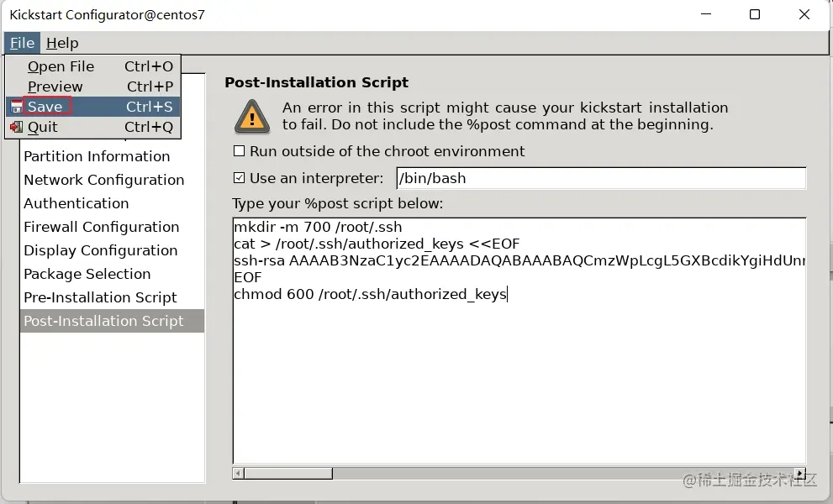
Task: Open the File menu
Action: pos(23,43)
